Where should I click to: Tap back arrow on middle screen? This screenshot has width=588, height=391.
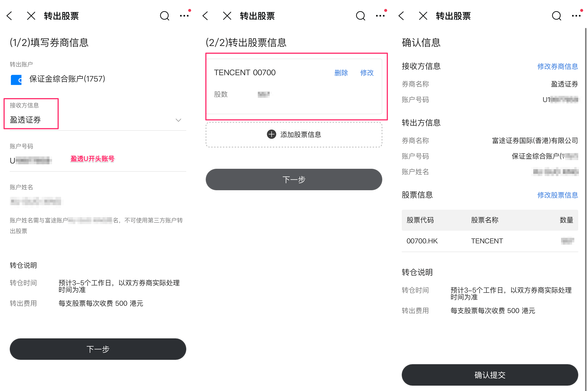click(205, 16)
